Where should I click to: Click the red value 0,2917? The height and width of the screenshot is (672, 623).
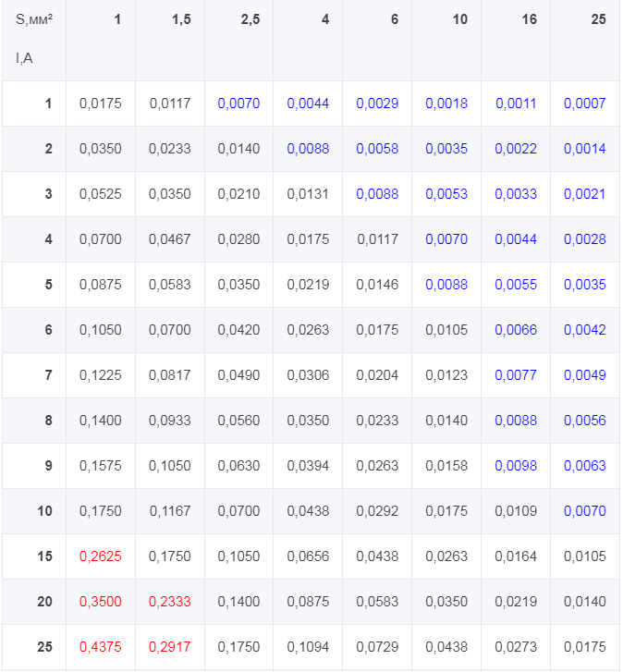coord(170,647)
